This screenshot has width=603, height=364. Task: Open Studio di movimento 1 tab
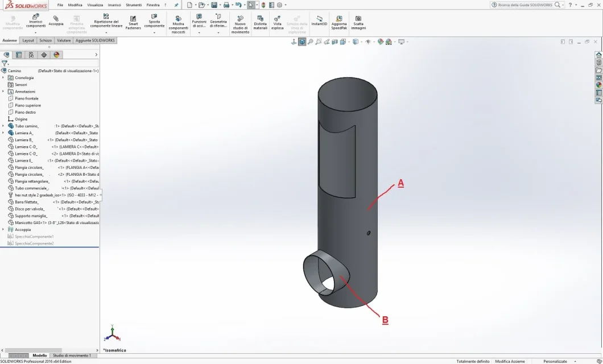(72, 355)
